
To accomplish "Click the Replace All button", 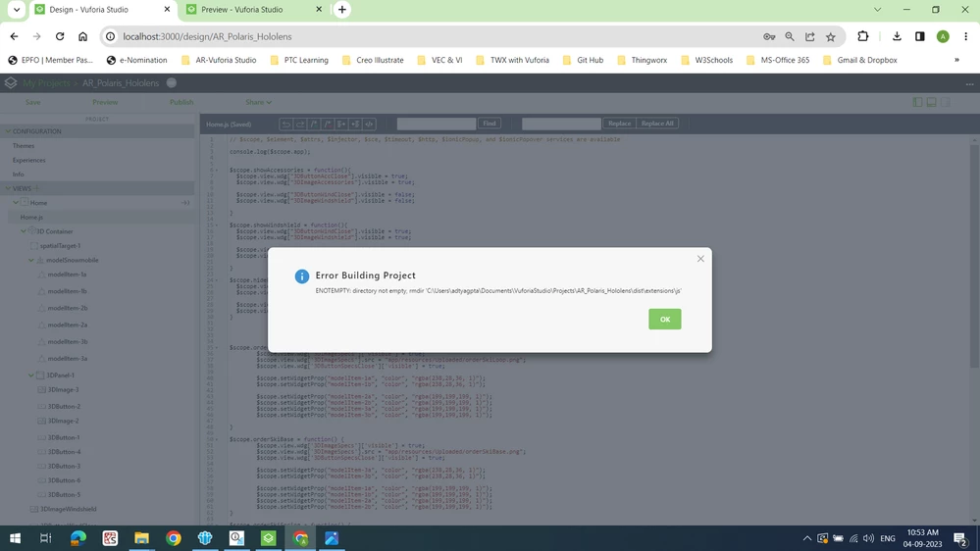I will (657, 124).
